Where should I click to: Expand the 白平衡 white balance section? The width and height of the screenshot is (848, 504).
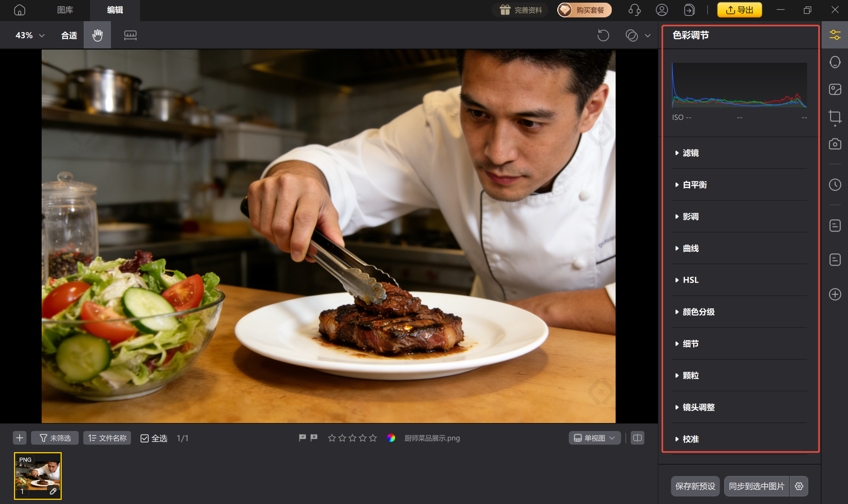(x=695, y=185)
